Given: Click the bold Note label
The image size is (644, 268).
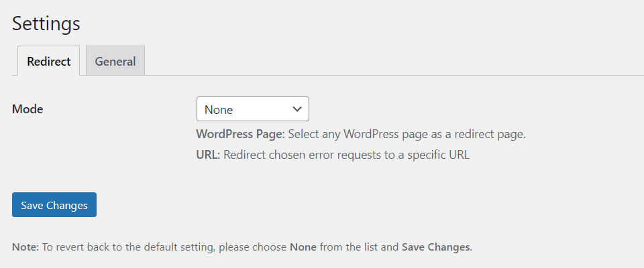Looking at the screenshot, I should point(25,247).
